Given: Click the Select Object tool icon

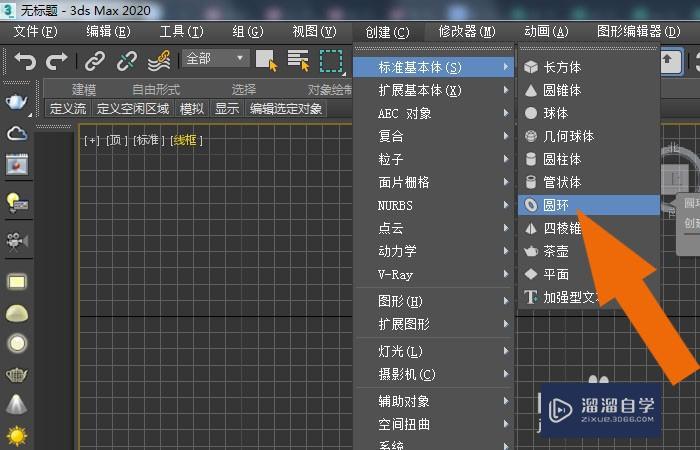Looking at the screenshot, I should click(x=267, y=61).
